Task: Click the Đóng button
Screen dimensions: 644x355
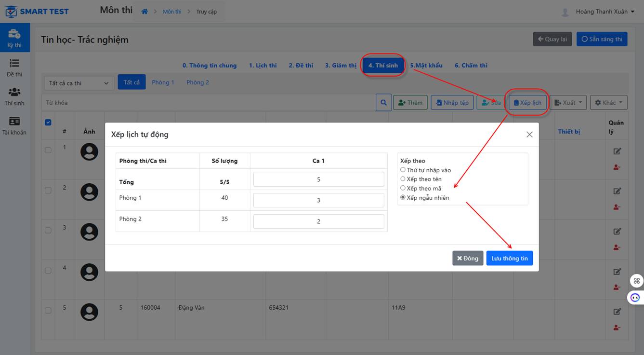Action: pos(468,258)
